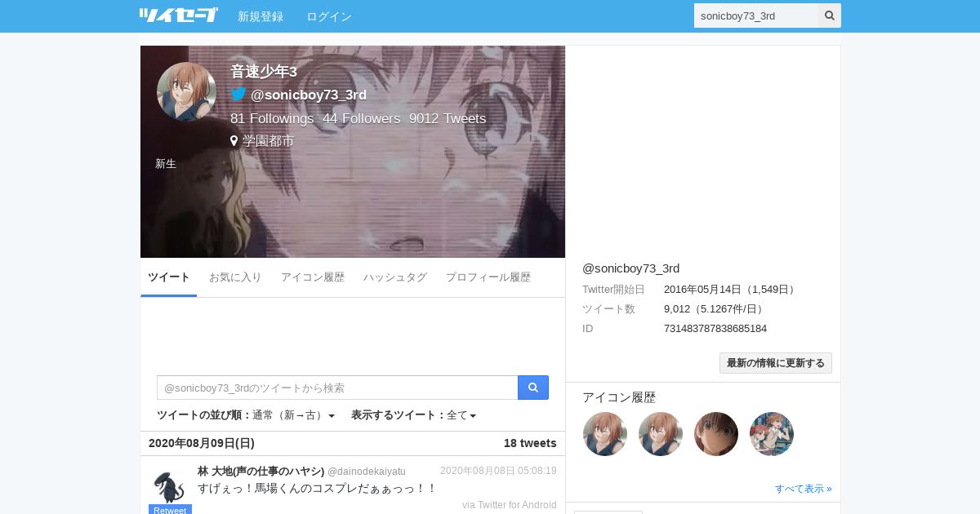Viewport: 980px width, 514px height.
Task: Click the @dainodekaiyatu handle
Action: click(367, 472)
